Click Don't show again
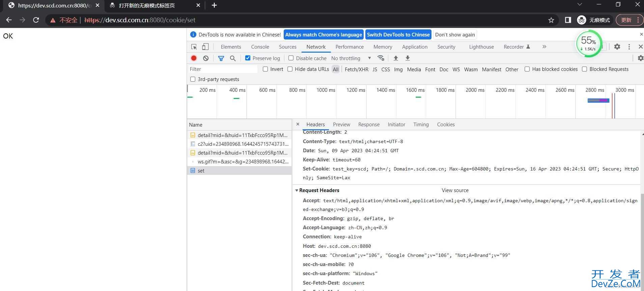 [x=455, y=34]
